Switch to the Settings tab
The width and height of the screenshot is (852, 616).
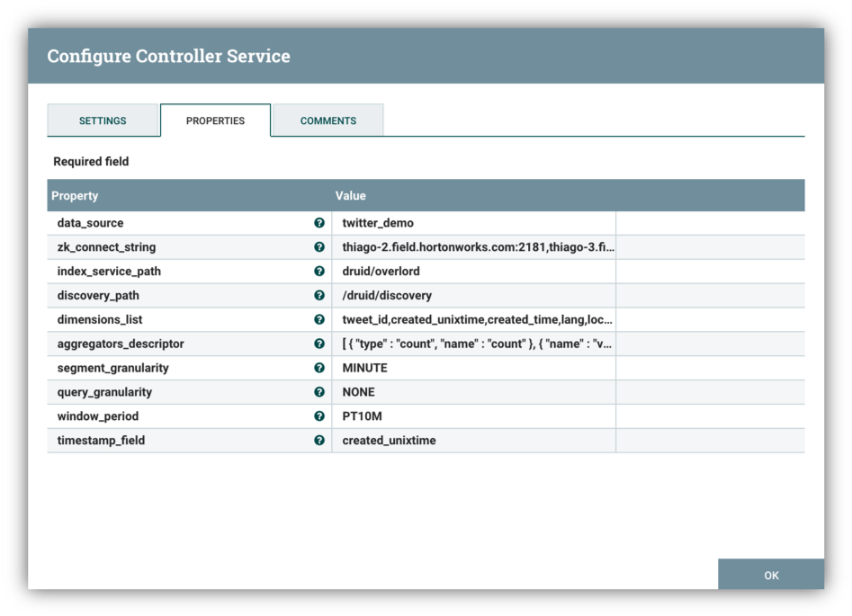tap(103, 121)
